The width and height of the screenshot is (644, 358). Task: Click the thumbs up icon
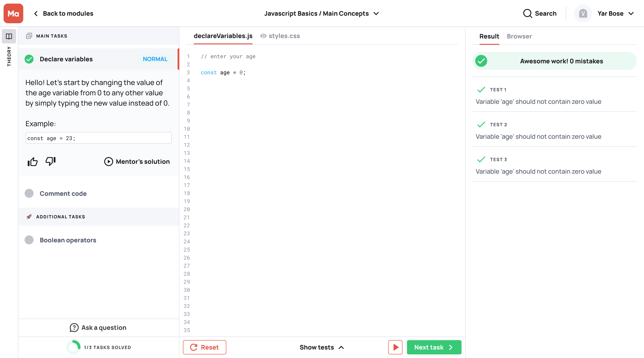pyautogui.click(x=32, y=162)
